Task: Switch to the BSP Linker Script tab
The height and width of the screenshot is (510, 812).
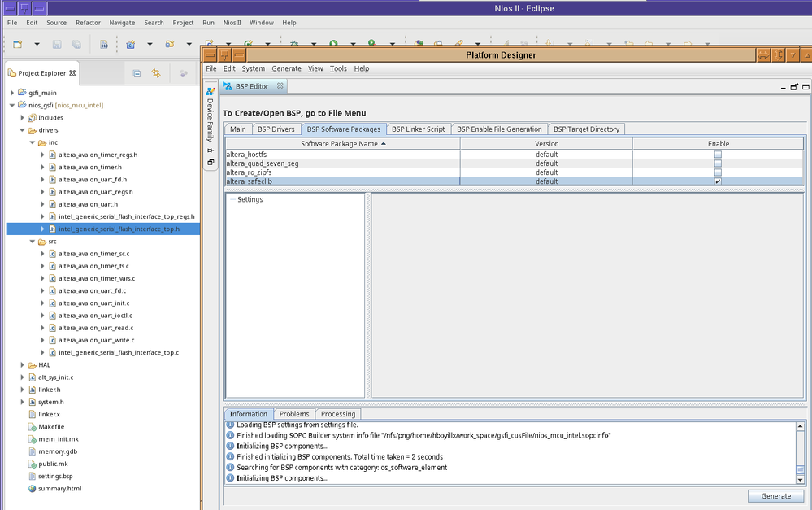Action: click(x=418, y=129)
